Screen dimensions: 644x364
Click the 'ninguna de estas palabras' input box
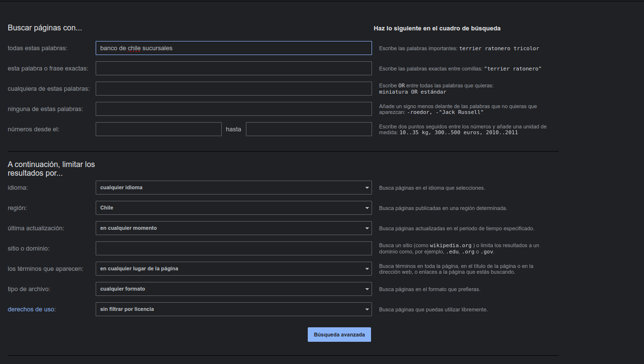click(233, 109)
